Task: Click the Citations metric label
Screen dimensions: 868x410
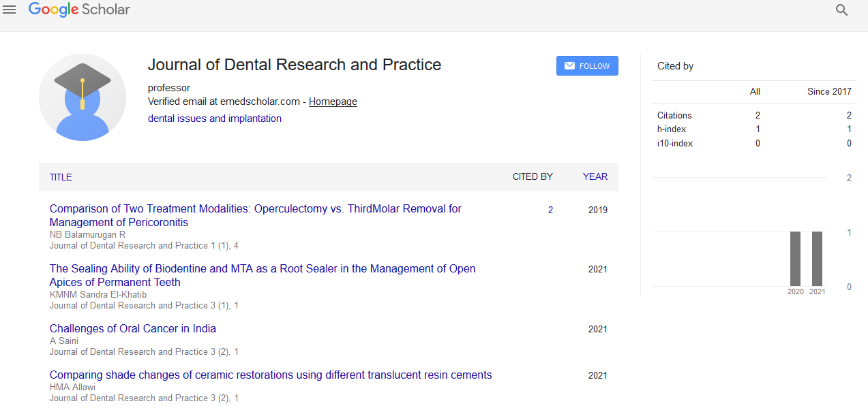Action: [674, 116]
